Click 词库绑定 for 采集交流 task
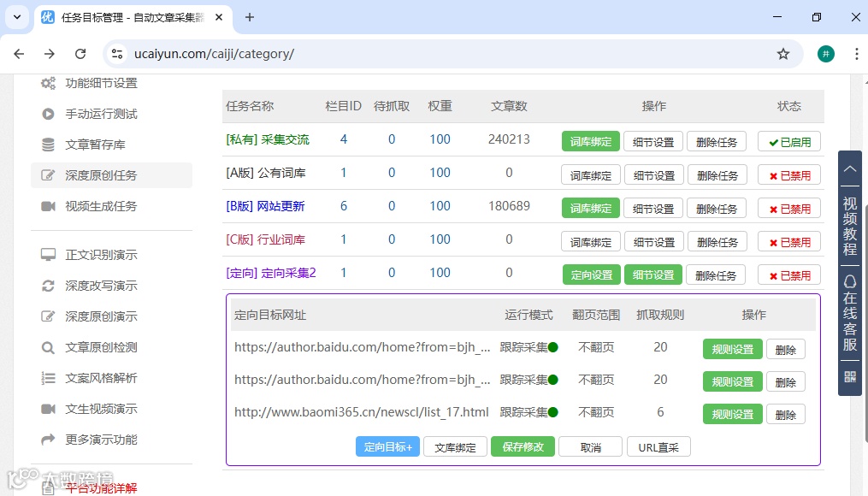Viewport: 868px width, 496px height. [x=591, y=142]
